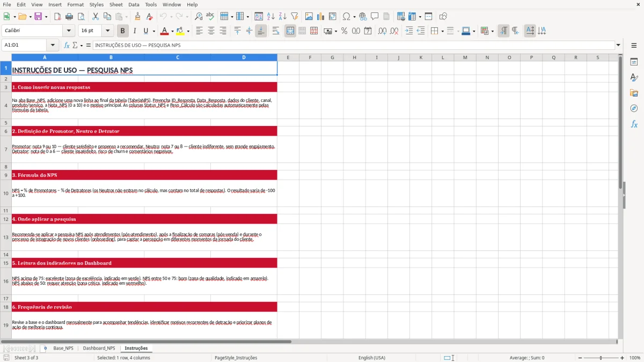Toggle Align Bottom
The width and height of the screenshot is (644, 362).
[x=261, y=31]
